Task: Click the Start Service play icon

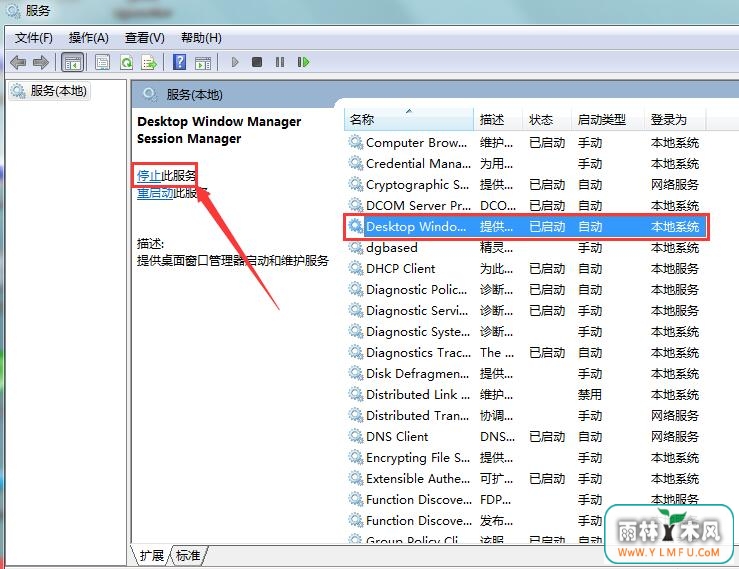Action: pos(235,62)
